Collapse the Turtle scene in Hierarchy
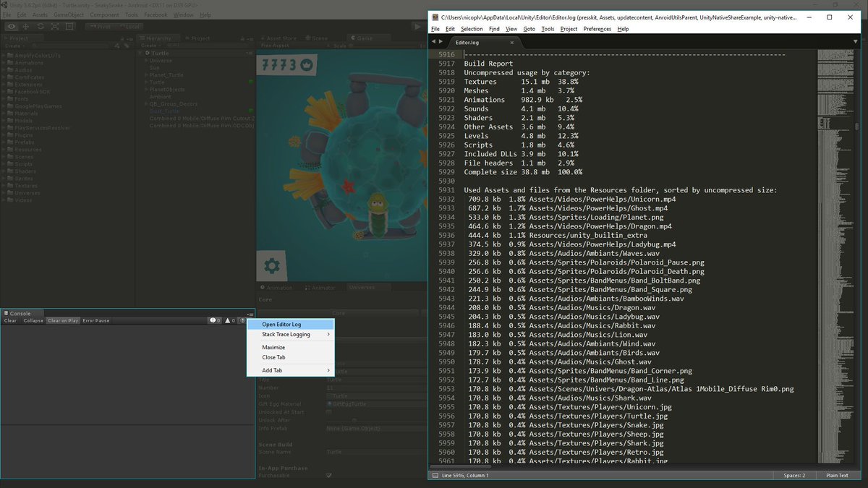868x488 pixels. (140, 53)
